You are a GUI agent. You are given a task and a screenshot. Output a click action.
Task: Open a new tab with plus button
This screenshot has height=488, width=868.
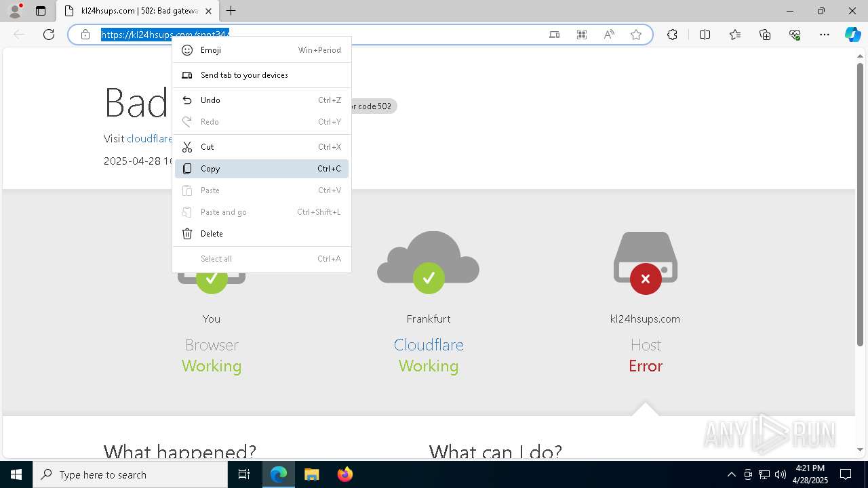(x=231, y=11)
